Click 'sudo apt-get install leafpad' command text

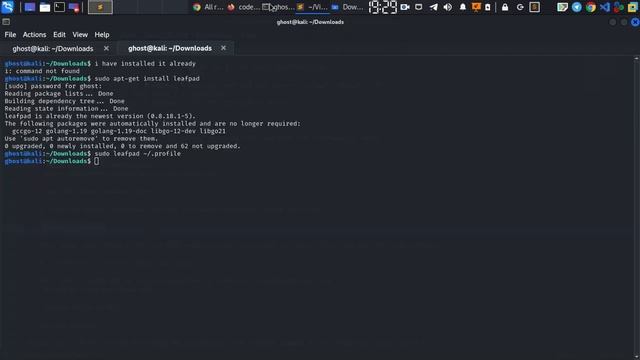pos(147,78)
